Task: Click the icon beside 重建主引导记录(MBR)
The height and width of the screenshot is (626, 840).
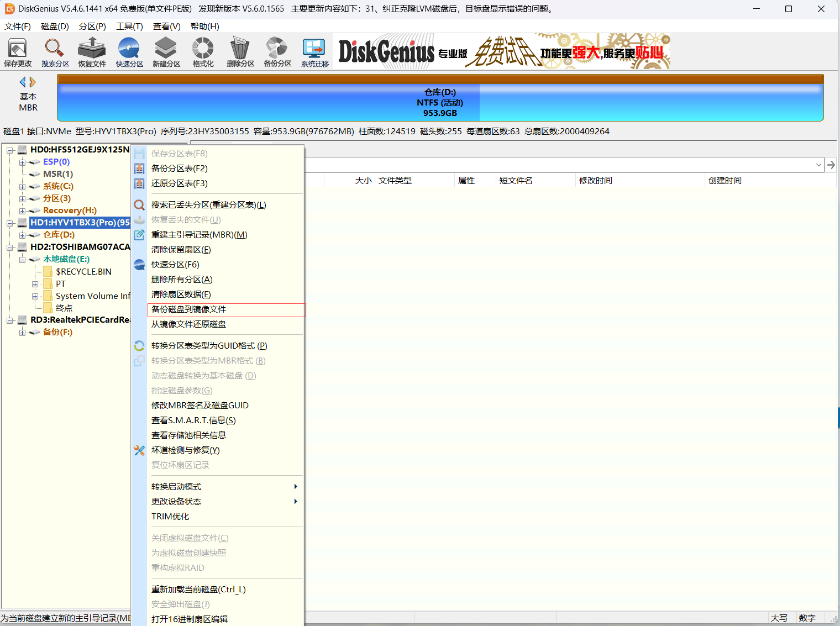Action: [139, 235]
